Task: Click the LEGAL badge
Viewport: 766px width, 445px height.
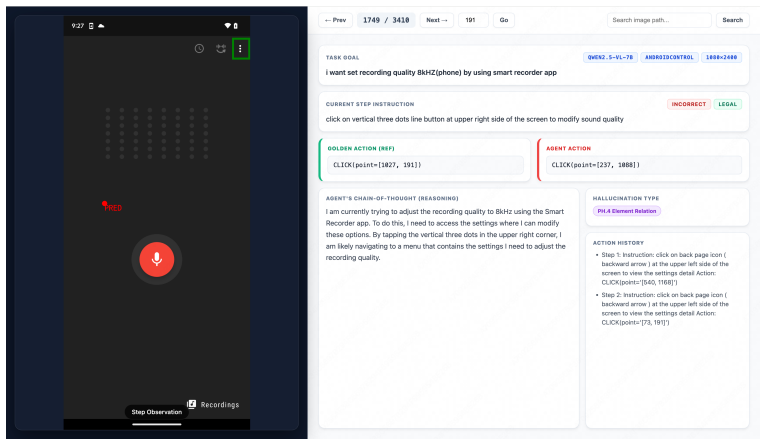Action: tap(727, 104)
